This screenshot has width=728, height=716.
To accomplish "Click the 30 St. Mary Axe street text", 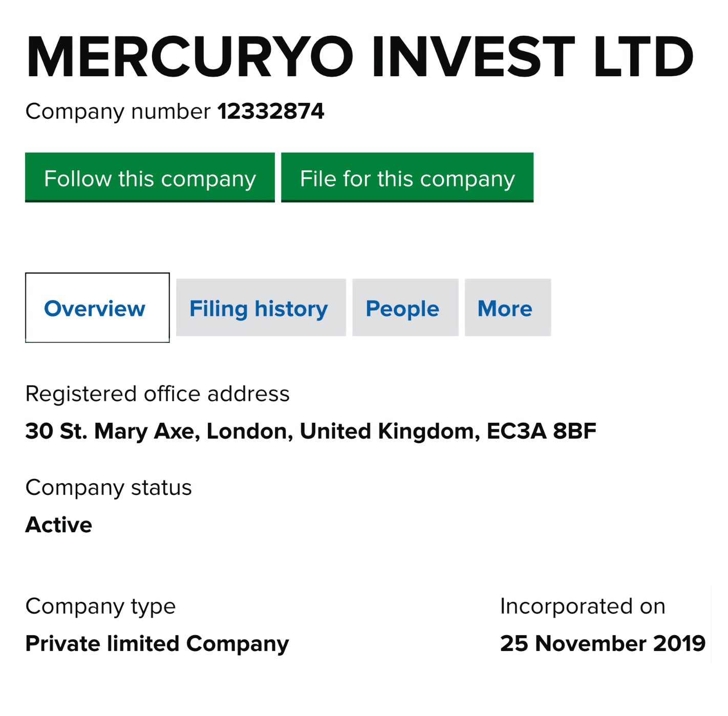I will (x=112, y=431).
